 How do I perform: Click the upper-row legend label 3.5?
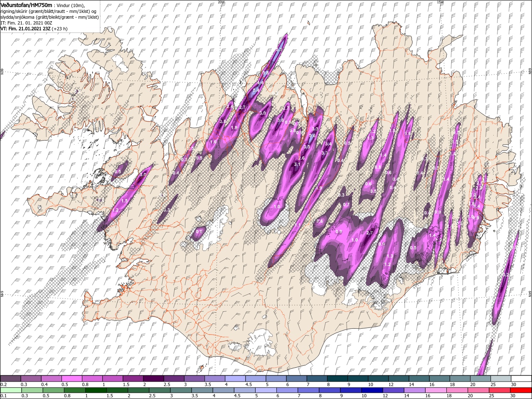point(208,384)
